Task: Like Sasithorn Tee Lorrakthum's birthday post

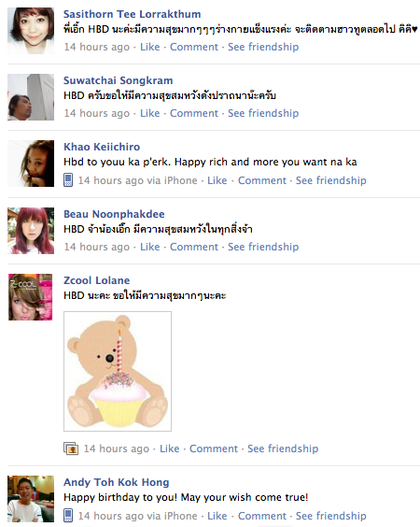Action: (x=149, y=47)
